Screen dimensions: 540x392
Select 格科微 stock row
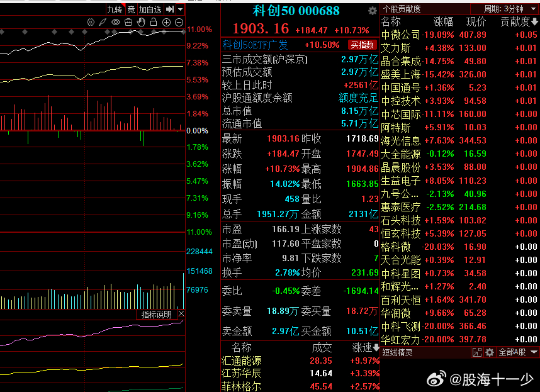[459, 247]
